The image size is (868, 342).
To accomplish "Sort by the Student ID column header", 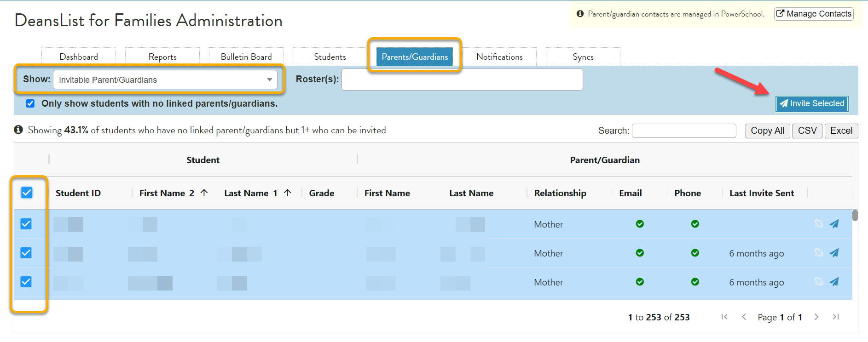I will coord(78,193).
